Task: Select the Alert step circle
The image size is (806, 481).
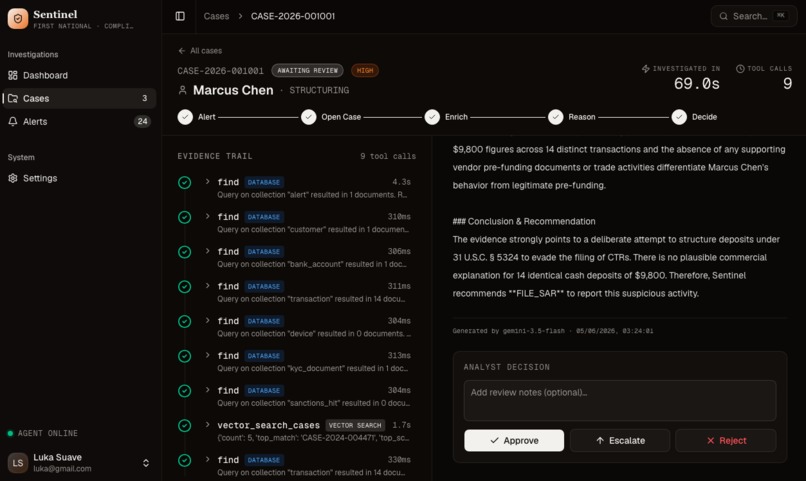Action: click(185, 117)
